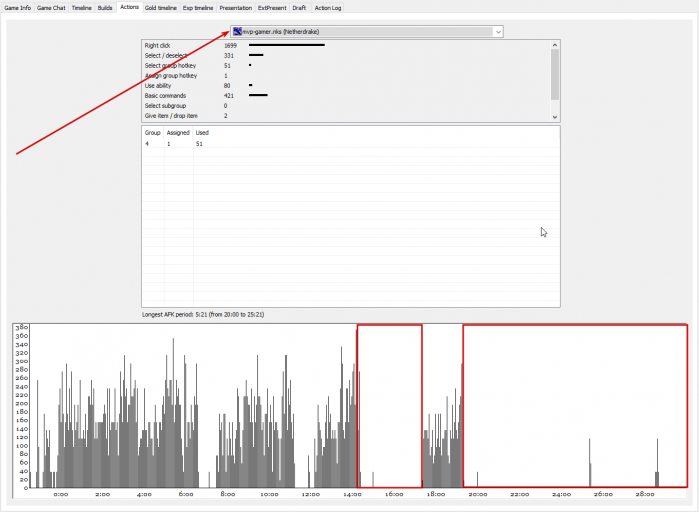Select the Timeline tab
This screenshot has height=512, width=699.
tap(82, 8)
